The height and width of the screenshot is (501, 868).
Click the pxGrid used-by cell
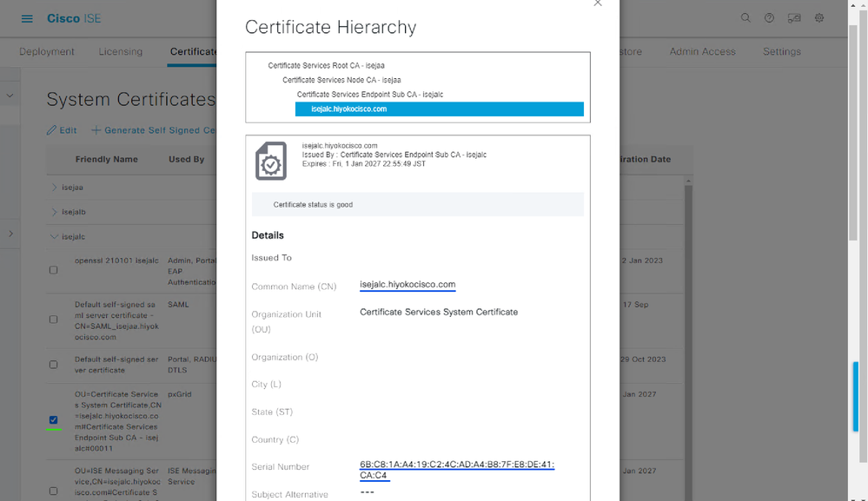[179, 394]
